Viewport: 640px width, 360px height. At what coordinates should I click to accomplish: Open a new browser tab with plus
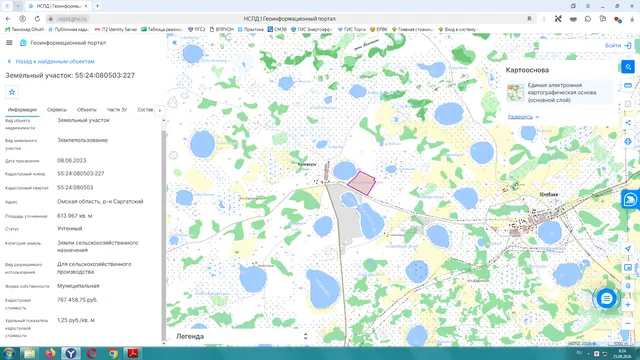pos(97,6)
